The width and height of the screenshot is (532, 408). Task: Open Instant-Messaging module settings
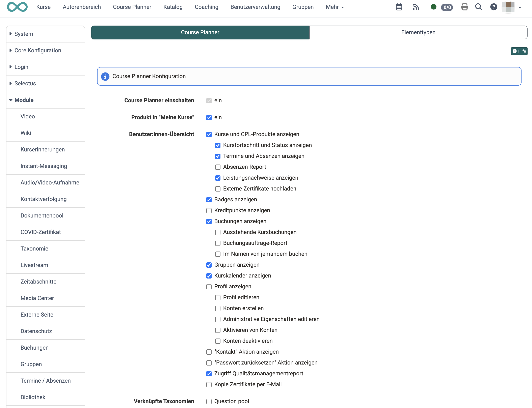(x=46, y=166)
